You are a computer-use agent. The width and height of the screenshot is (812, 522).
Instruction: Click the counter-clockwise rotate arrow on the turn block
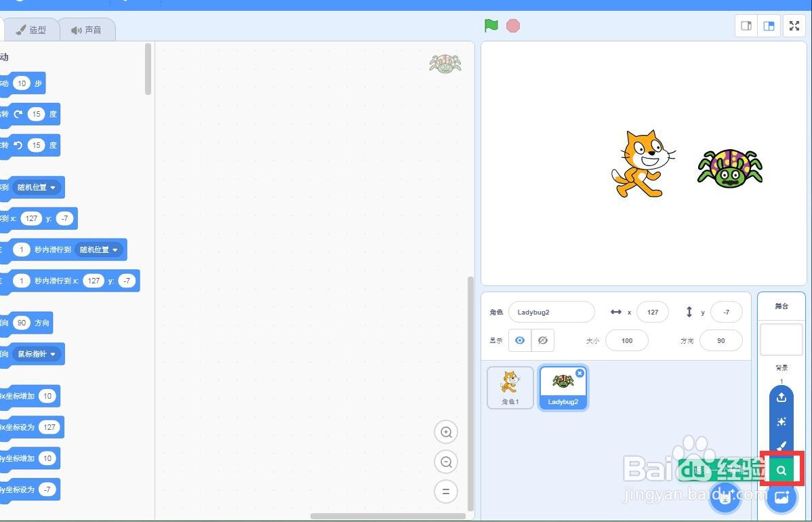click(x=19, y=145)
